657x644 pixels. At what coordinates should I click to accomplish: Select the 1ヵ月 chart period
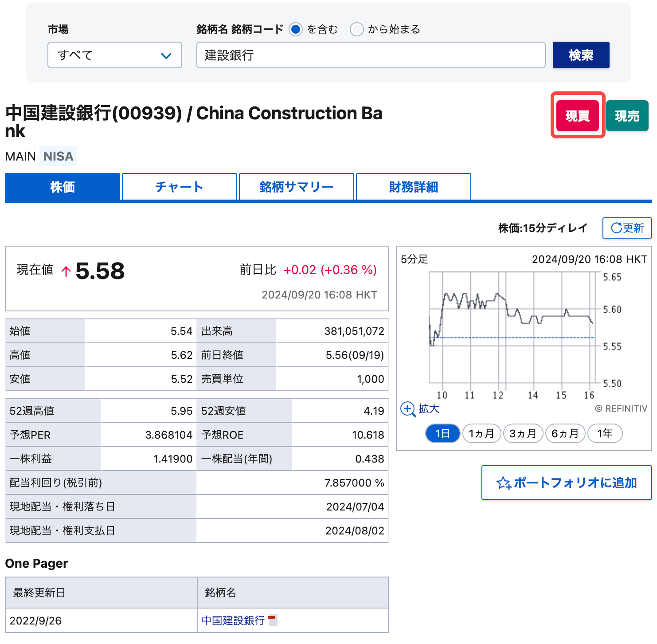coord(481,433)
